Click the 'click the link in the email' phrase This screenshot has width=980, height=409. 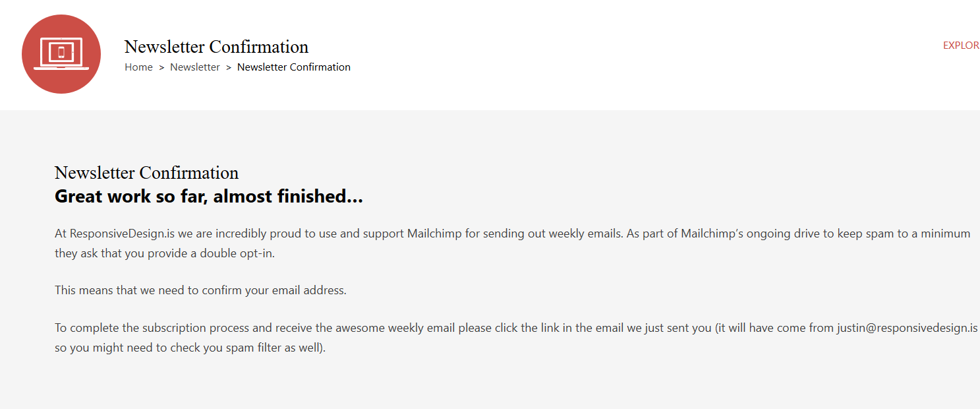558,328
